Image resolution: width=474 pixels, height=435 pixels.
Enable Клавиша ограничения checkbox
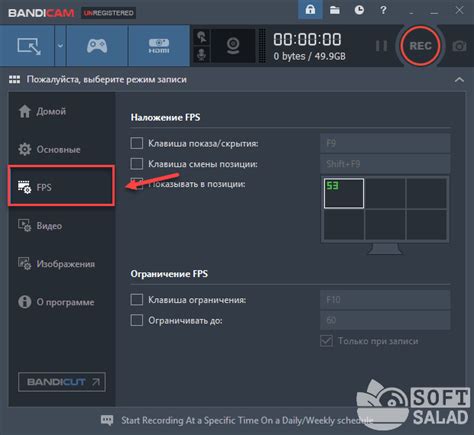(137, 300)
